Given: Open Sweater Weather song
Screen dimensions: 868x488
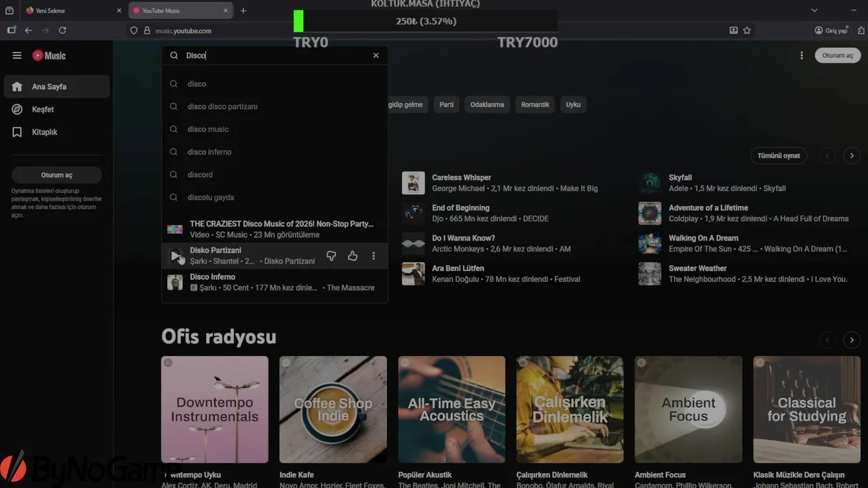Looking at the screenshot, I should click(698, 268).
